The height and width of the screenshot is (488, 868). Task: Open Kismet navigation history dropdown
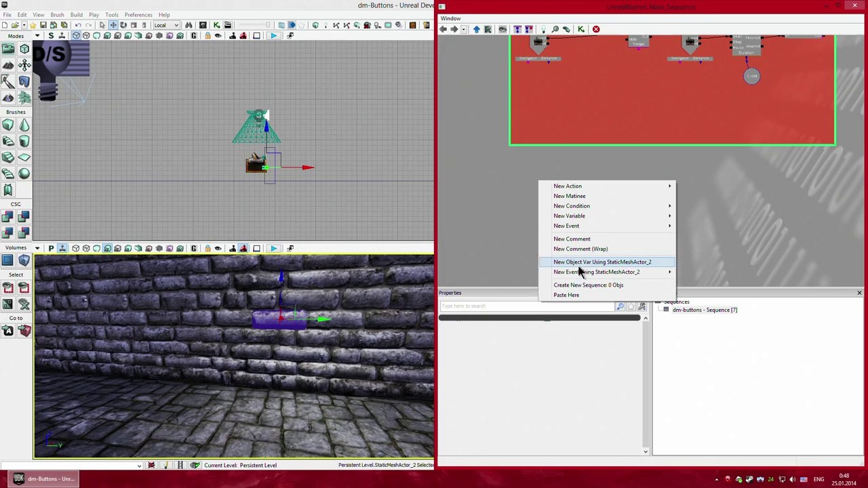(x=465, y=29)
